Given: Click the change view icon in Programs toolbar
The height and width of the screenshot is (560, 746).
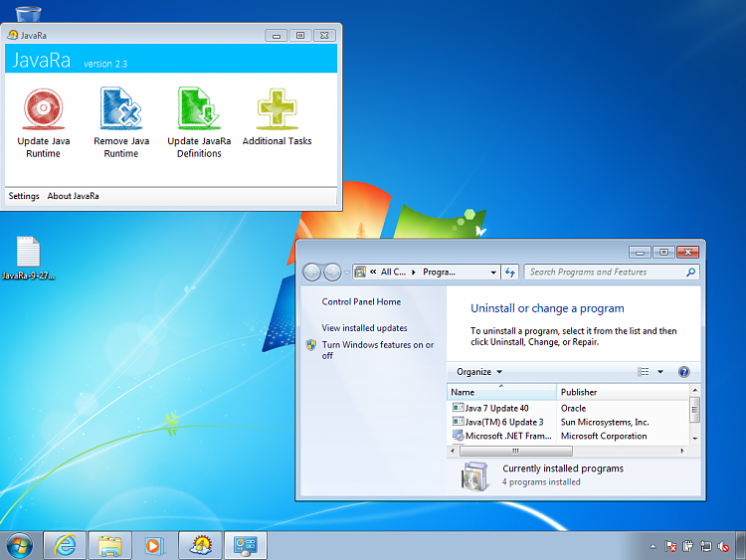Looking at the screenshot, I should 644,372.
